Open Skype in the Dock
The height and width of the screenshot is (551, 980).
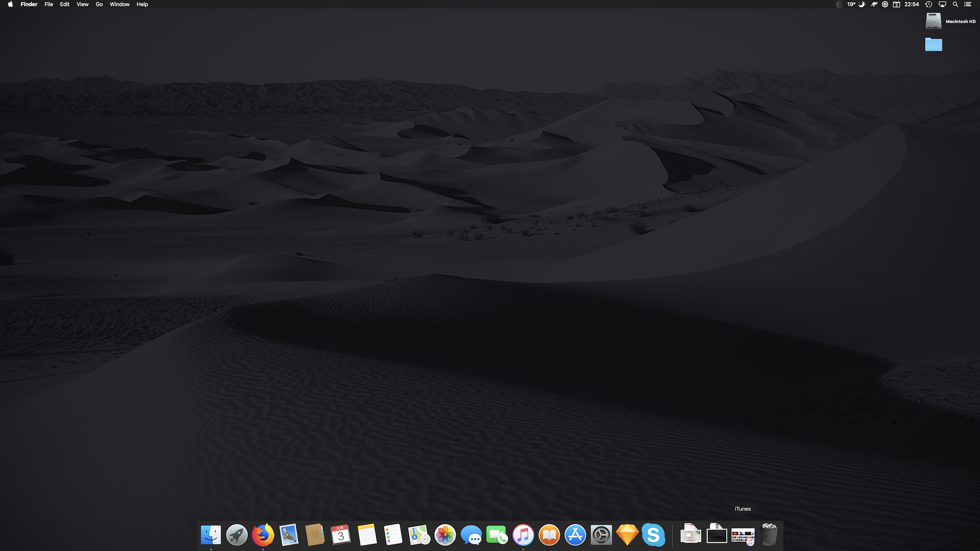[653, 535]
